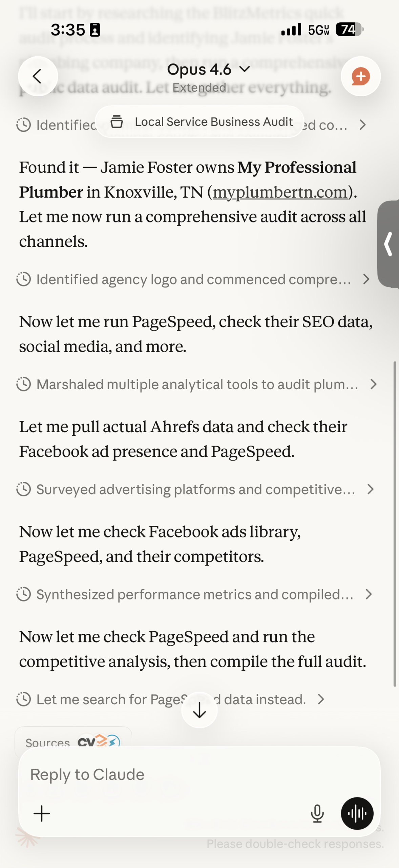Start a new chat with plus bubble icon
Image resolution: width=399 pixels, height=868 pixels.
(361, 76)
